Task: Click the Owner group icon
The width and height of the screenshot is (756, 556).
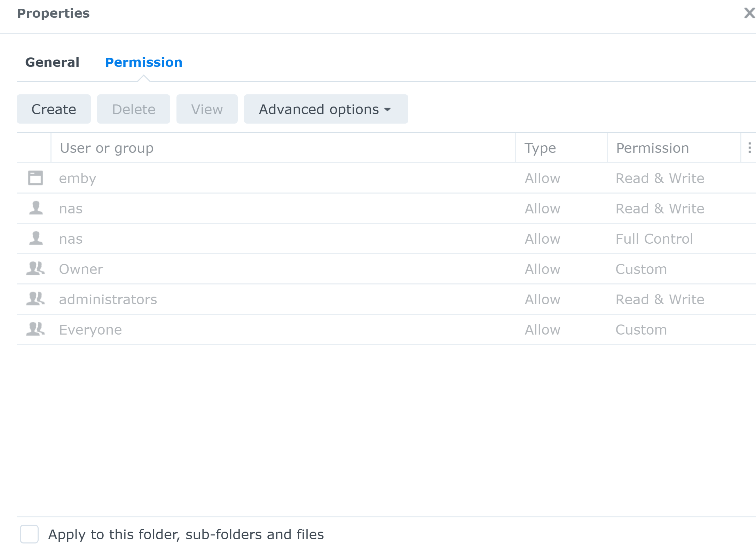Action: (x=35, y=269)
